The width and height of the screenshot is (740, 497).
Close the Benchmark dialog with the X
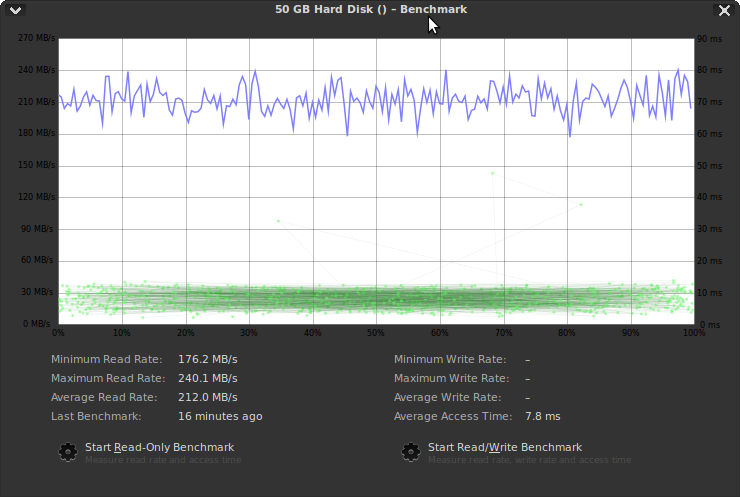(724, 10)
